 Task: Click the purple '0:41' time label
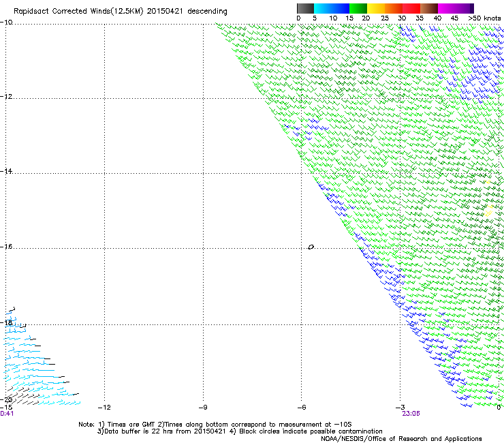pos(7,414)
